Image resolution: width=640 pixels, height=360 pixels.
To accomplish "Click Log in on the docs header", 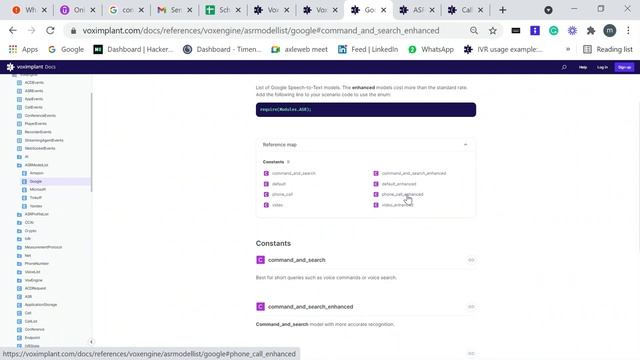I will (602, 67).
